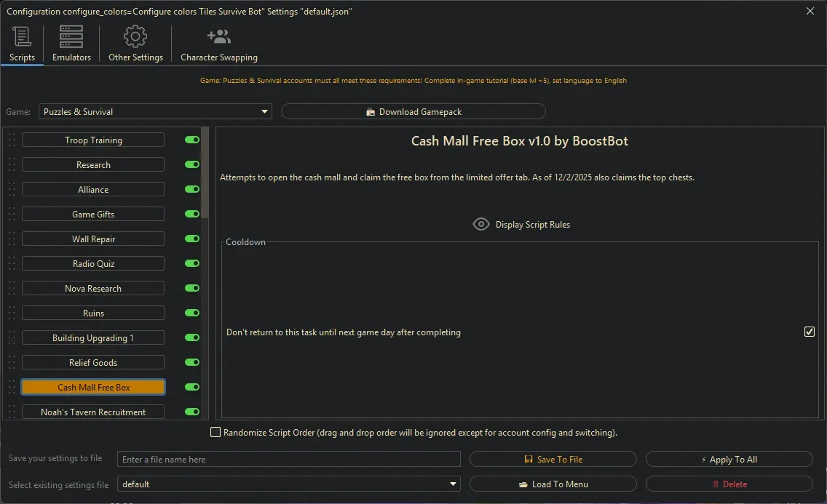Turn off the Radio Quiz toggle
The height and width of the screenshot is (504, 827).
192,264
